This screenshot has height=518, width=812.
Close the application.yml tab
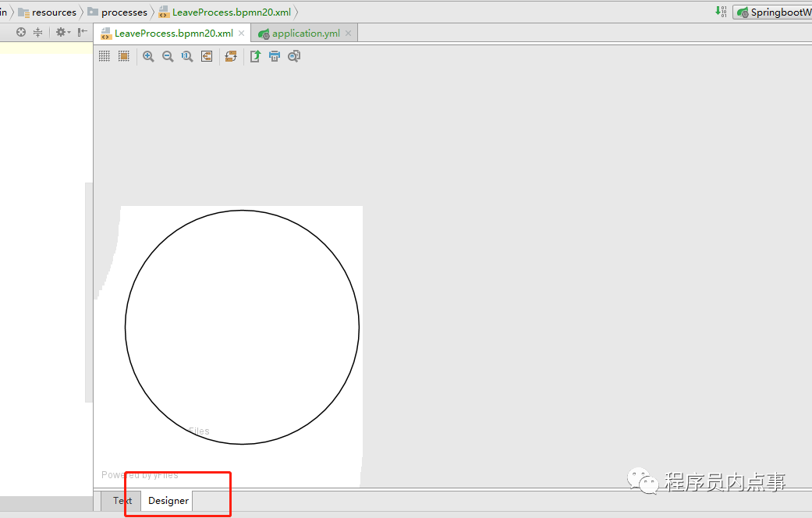coord(348,33)
